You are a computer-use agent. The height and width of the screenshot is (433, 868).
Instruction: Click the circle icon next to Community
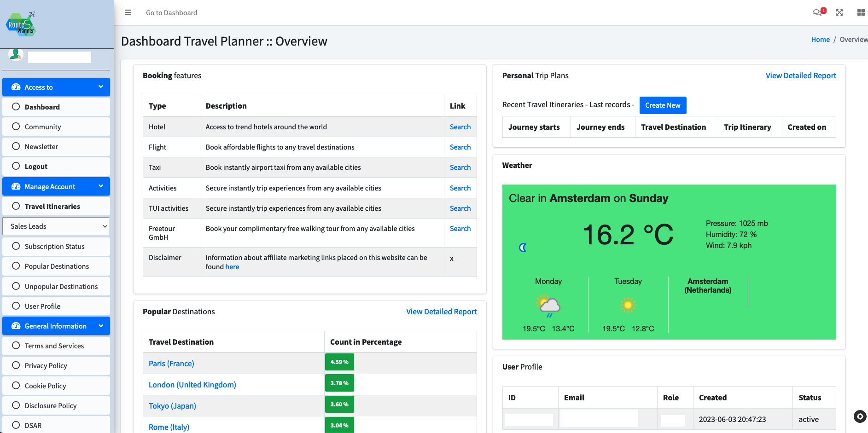[x=16, y=127]
